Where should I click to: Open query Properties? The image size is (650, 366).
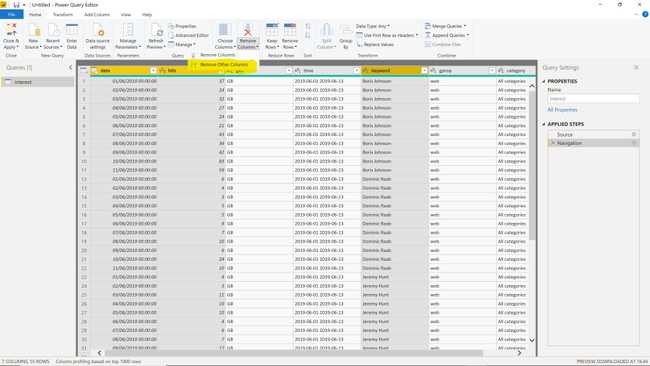182,26
